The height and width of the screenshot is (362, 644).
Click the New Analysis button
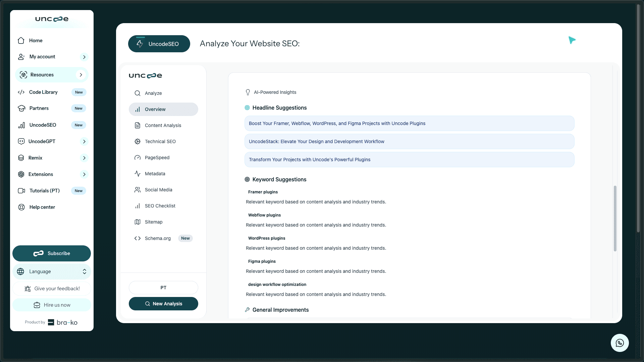pyautogui.click(x=163, y=304)
